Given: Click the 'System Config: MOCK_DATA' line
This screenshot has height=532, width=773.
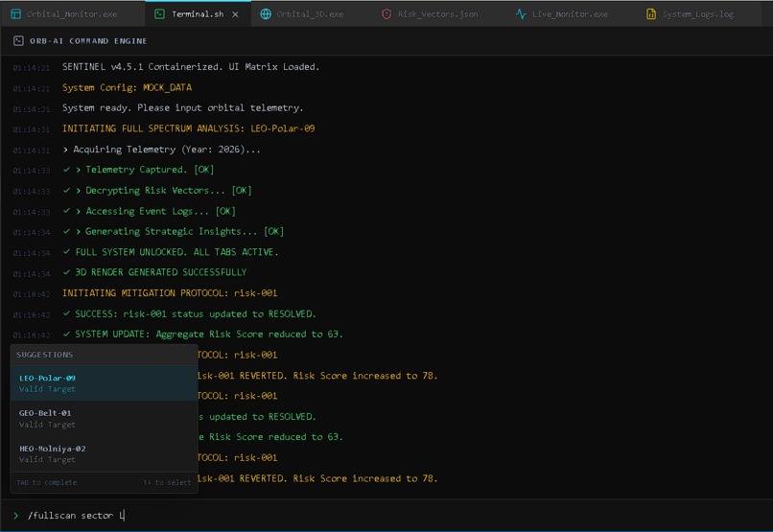Looking at the screenshot, I should tap(127, 87).
